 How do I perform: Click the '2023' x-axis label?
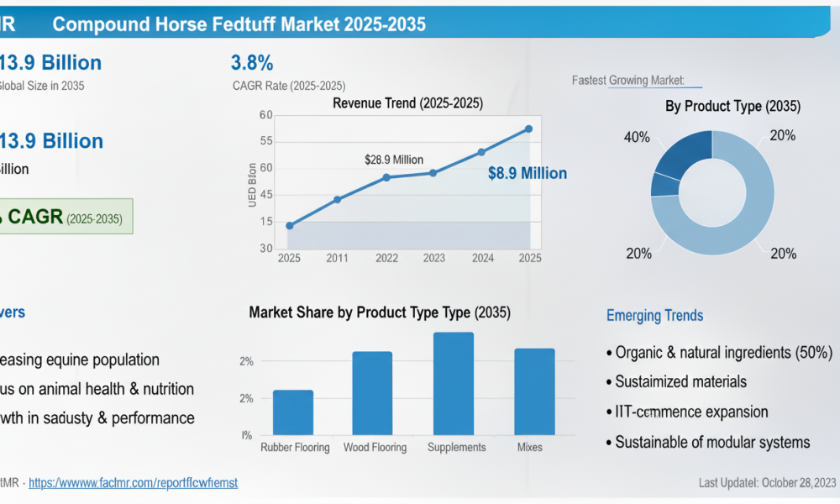[434, 258]
